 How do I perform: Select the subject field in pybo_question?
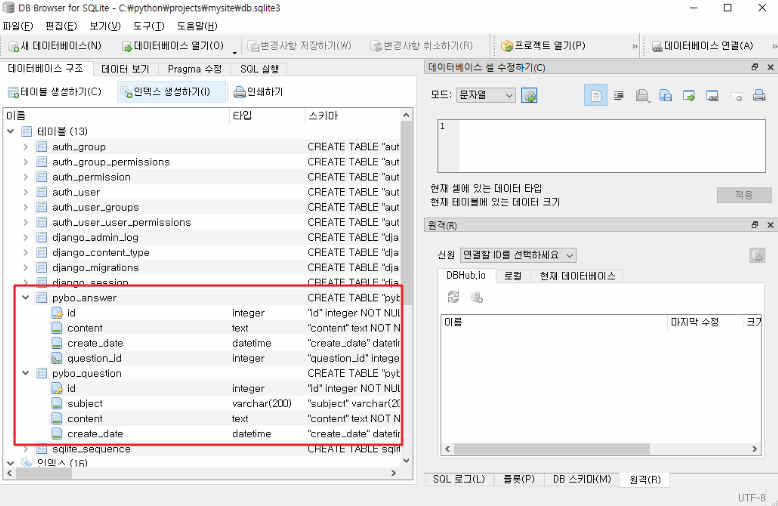coord(201,403)
